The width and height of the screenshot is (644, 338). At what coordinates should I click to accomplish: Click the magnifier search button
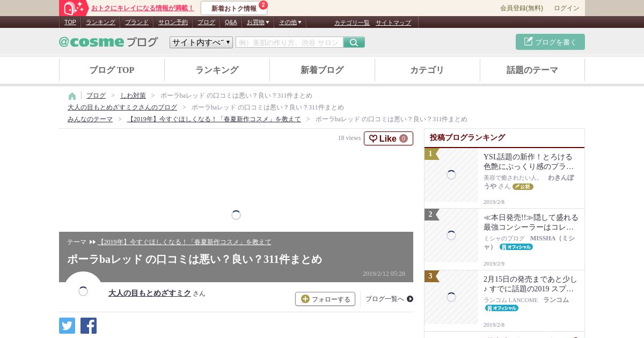point(354,42)
